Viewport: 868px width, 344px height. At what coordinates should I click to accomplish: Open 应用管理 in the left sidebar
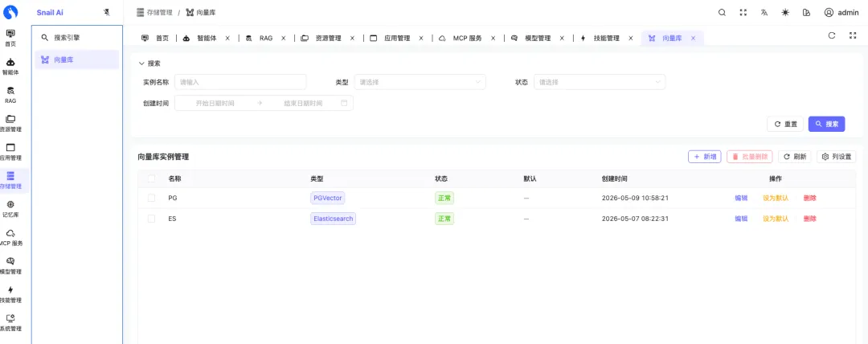click(10, 152)
